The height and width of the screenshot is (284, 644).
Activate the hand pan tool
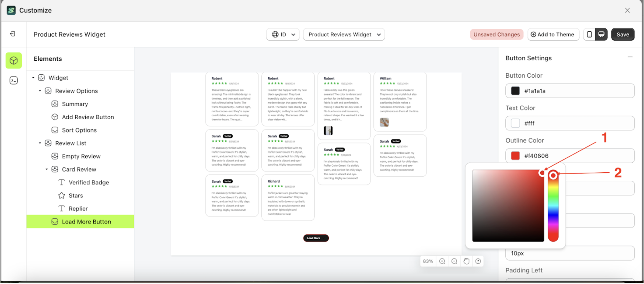coord(466,261)
